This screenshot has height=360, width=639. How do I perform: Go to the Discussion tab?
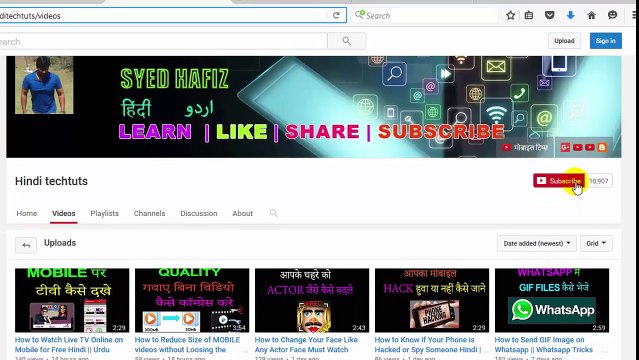tap(199, 213)
